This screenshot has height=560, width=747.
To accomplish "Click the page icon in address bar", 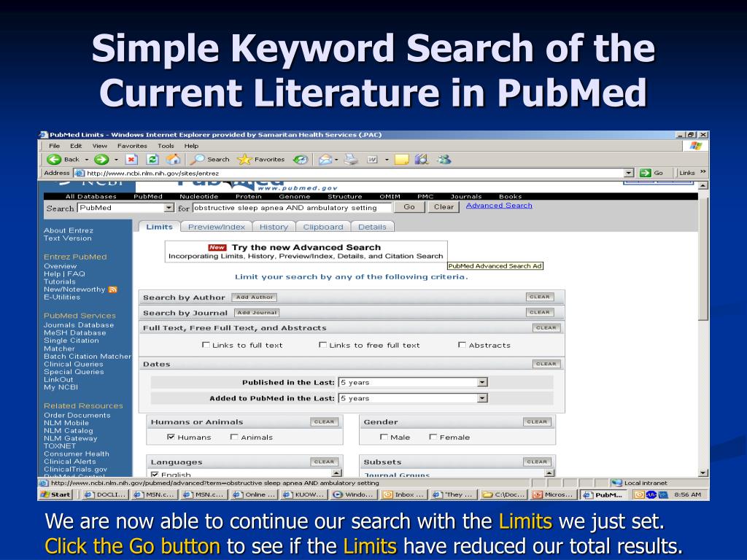I will pyautogui.click(x=80, y=173).
